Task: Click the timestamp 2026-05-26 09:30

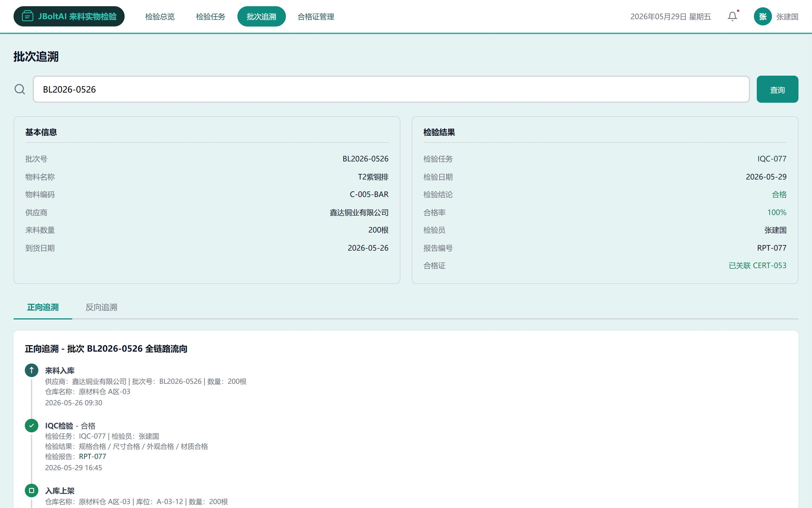Action: (x=74, y=402)
